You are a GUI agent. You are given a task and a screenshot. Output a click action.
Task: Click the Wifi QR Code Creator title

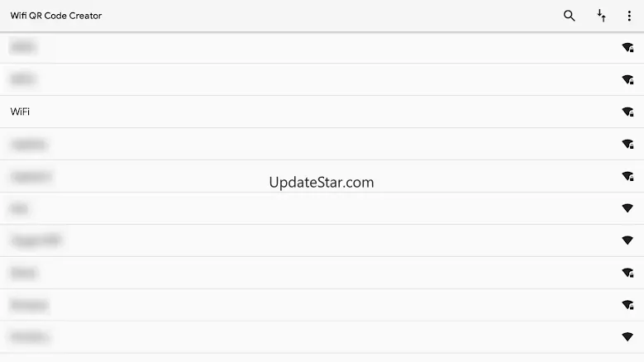[x=56, y=16]
